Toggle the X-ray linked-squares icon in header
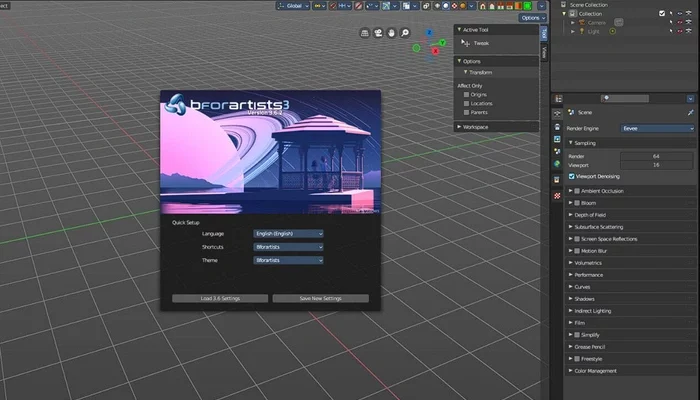 tap(425, 6)
